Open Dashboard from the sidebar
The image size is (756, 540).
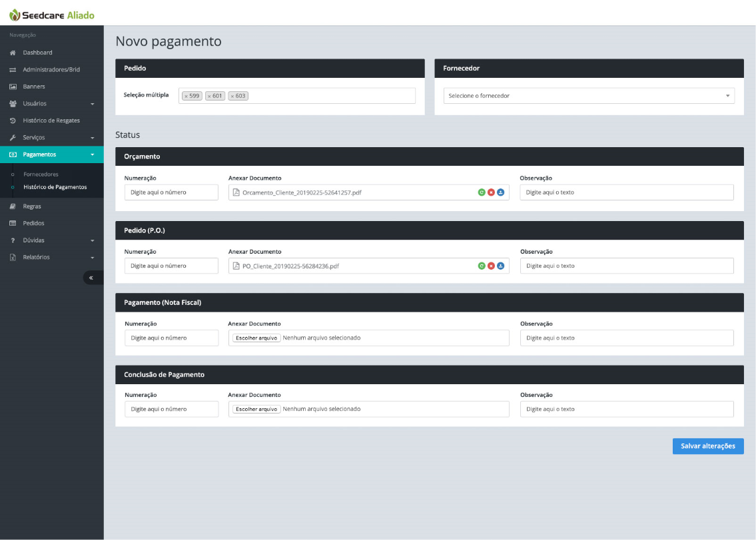point(37,53)
